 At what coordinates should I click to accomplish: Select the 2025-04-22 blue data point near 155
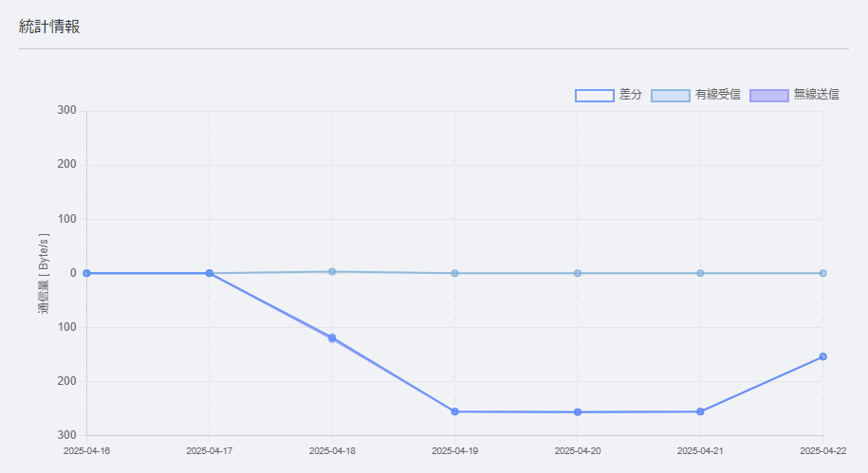click(x=823, y=356)
